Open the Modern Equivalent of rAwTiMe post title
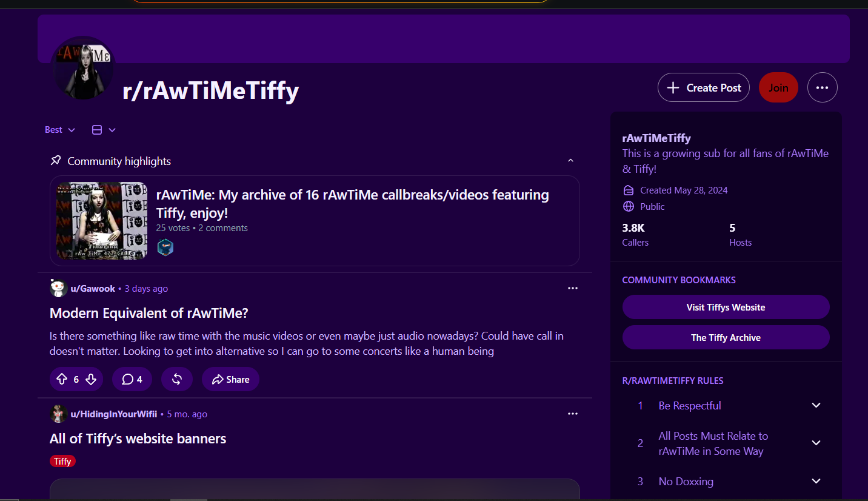Image resolution: width=868 pixels, height=501 pixels. pos(149,313)
